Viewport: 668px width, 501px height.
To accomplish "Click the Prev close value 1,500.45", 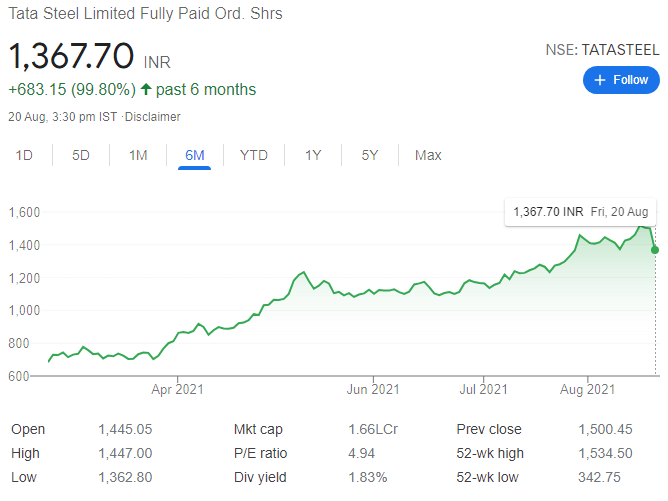I will pyautogui.click(x=605, y=429).
